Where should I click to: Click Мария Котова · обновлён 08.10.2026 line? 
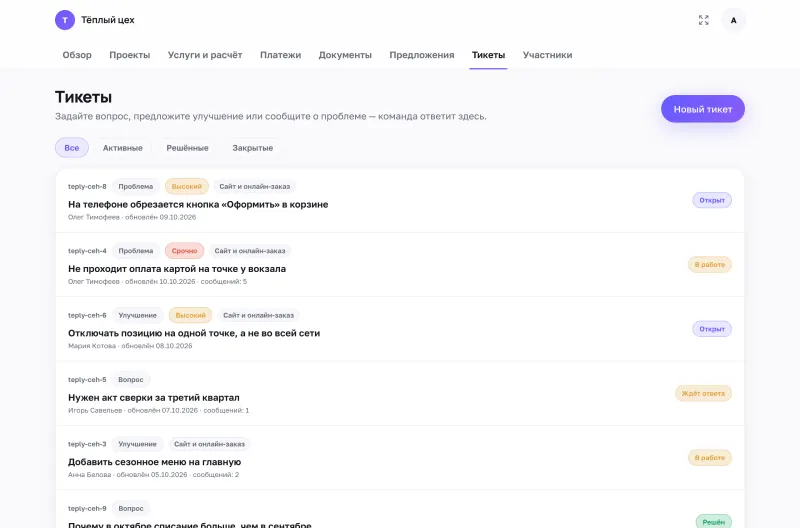pyautogui.click(x=130, y=346)
